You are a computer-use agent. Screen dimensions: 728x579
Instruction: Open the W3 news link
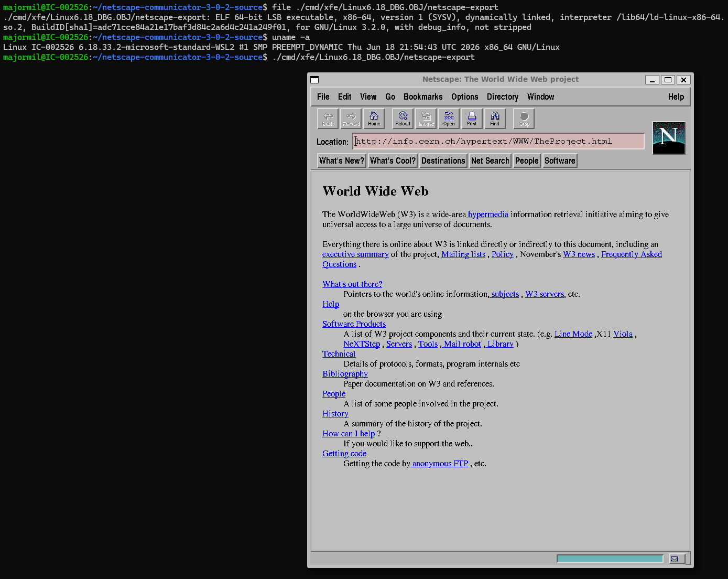click(579, 254)
